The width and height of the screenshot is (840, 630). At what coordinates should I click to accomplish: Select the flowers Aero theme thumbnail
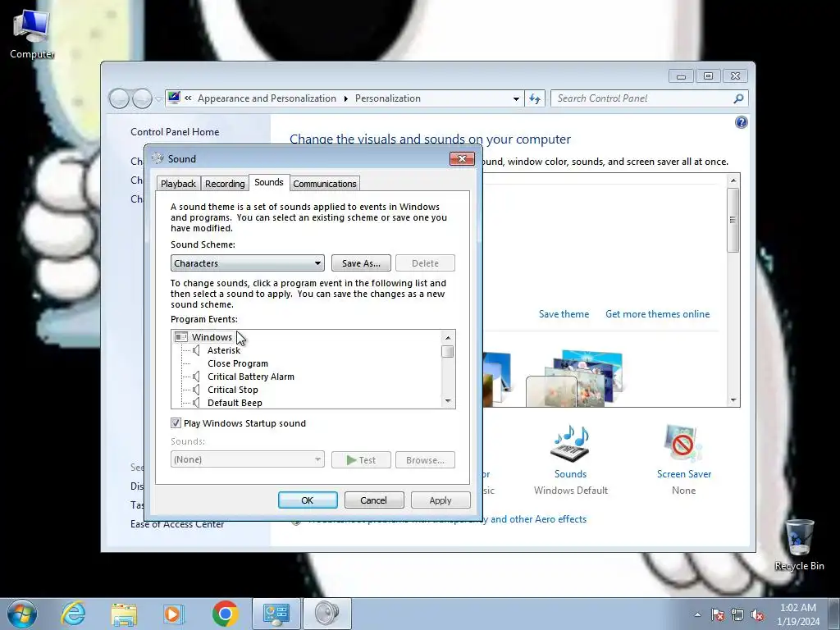point(575,378)
